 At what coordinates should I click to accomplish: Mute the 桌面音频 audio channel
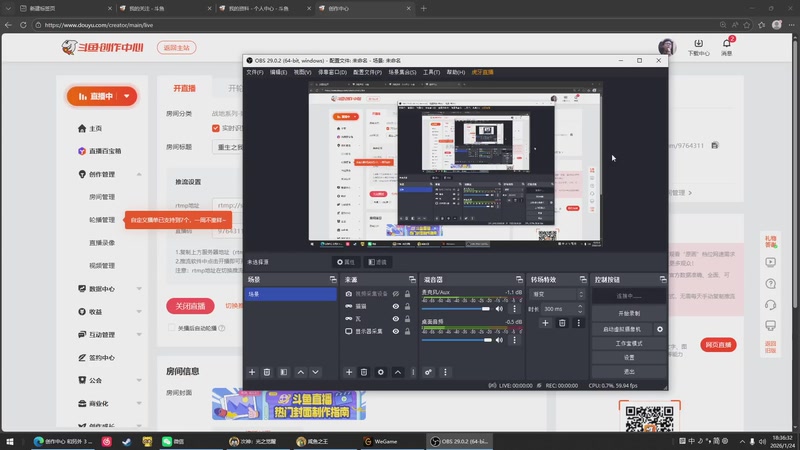tap(499, 340)
